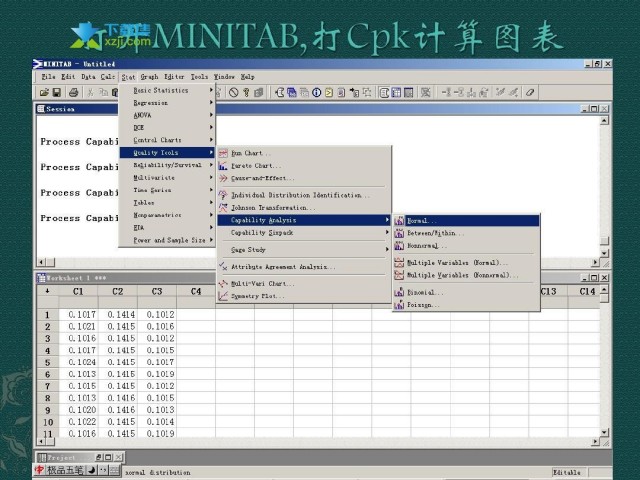Expand Reliability/Survival submenu

click(167, 165)
